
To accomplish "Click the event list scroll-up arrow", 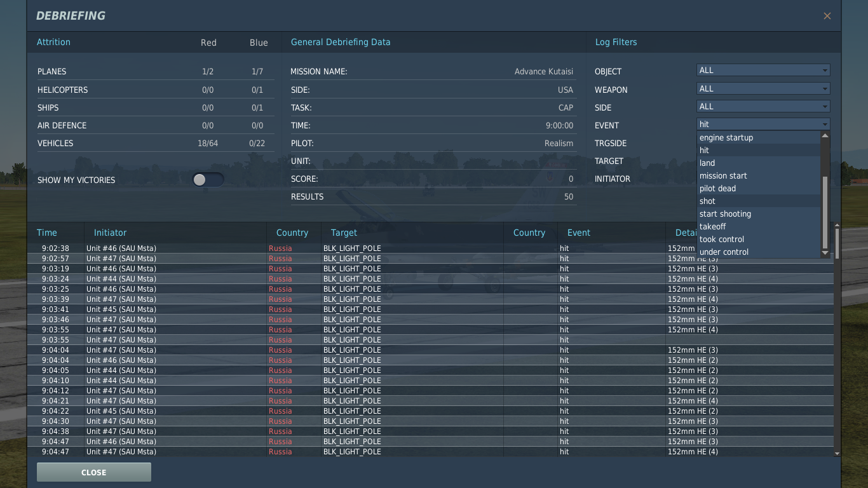I will 825,135.
